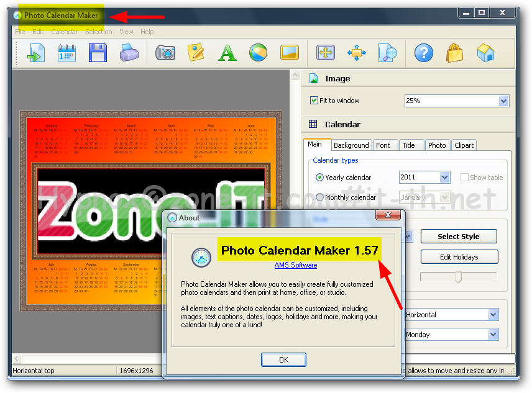Select the Monthly calendar radio button

pyautogui.click(x=319, y=197)
